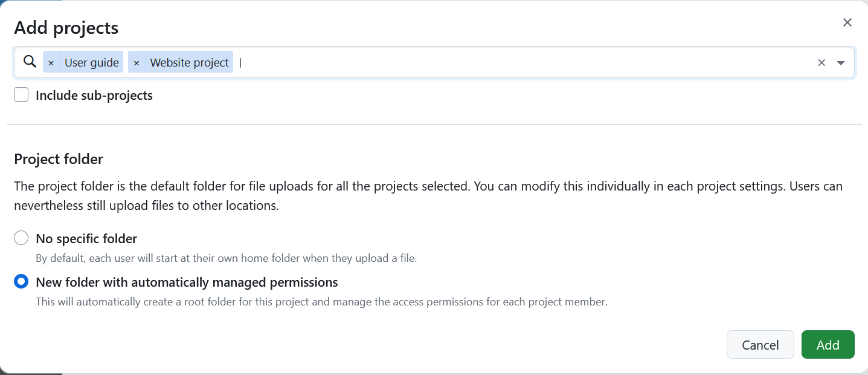
Task: Clear all selected projects with the X icon
Action: click(x=821, y=62)
